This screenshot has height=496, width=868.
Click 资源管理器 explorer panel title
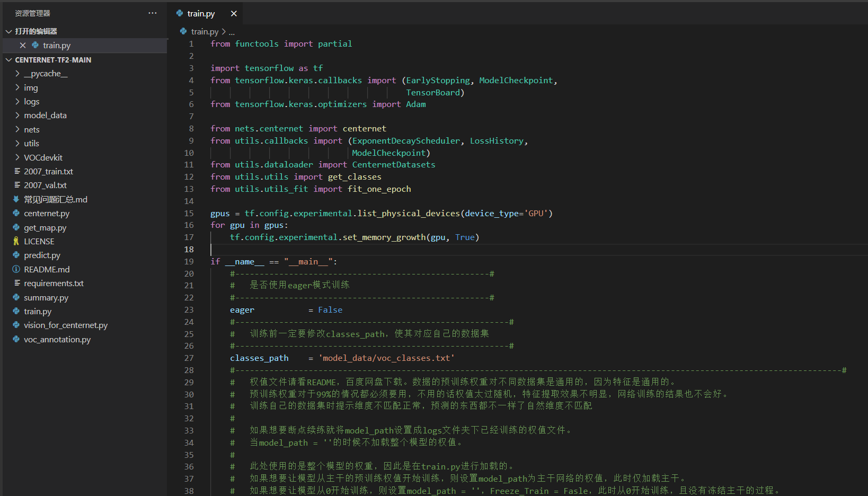(x=32, y=13)
